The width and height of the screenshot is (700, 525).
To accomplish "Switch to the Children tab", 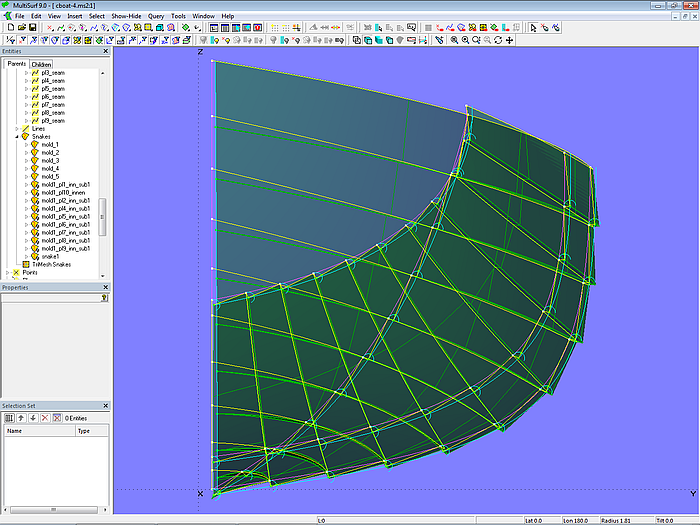I will pos(41,64).
